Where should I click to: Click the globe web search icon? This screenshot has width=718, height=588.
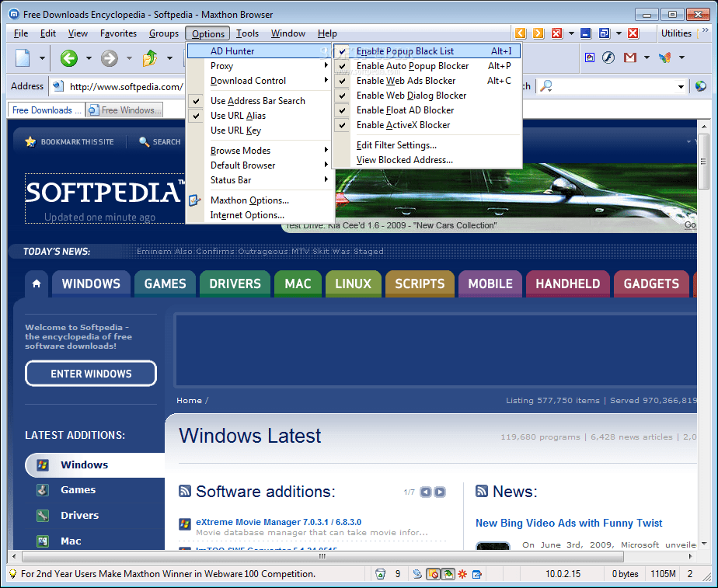click(x=701, y=86)
